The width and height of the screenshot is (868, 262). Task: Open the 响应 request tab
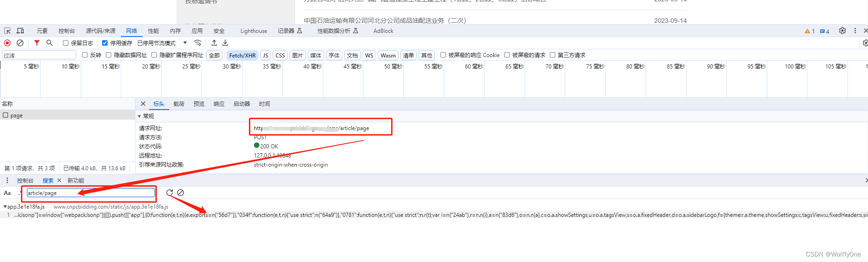pyautogui.click(x=219, y=104)
